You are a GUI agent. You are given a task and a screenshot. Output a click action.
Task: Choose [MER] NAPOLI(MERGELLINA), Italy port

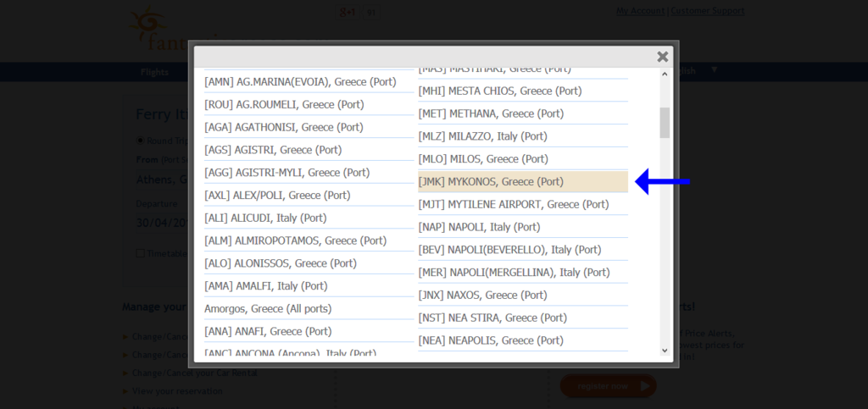523,272
